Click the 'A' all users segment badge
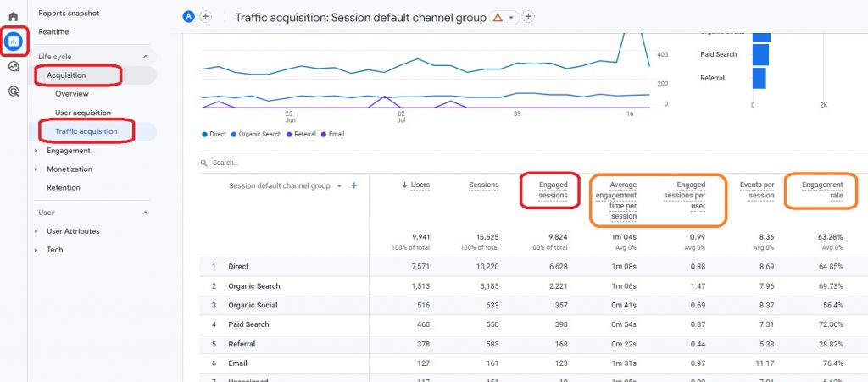 (x=189, y=17)
